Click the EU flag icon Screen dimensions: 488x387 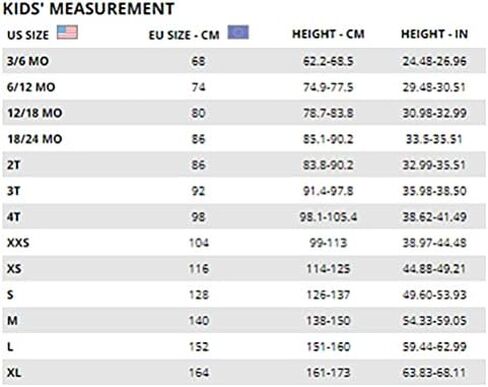(238, 32)
